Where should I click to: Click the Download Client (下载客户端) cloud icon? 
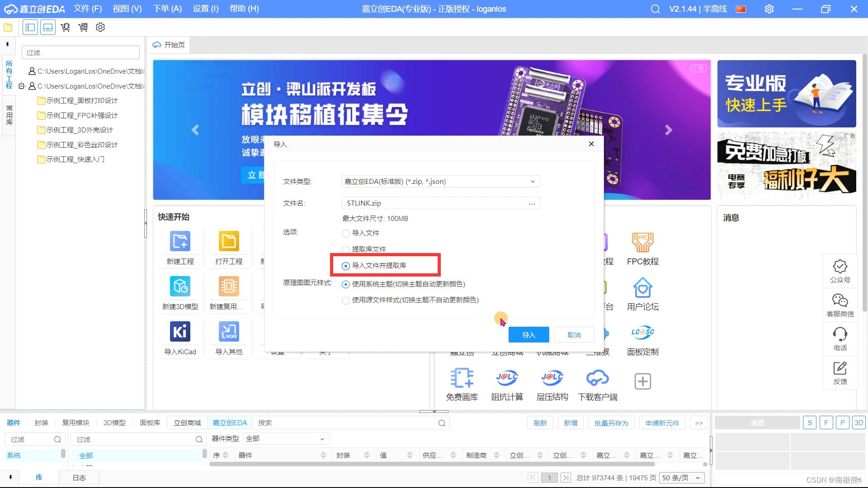pyautogui.click(x=597, y=378)
